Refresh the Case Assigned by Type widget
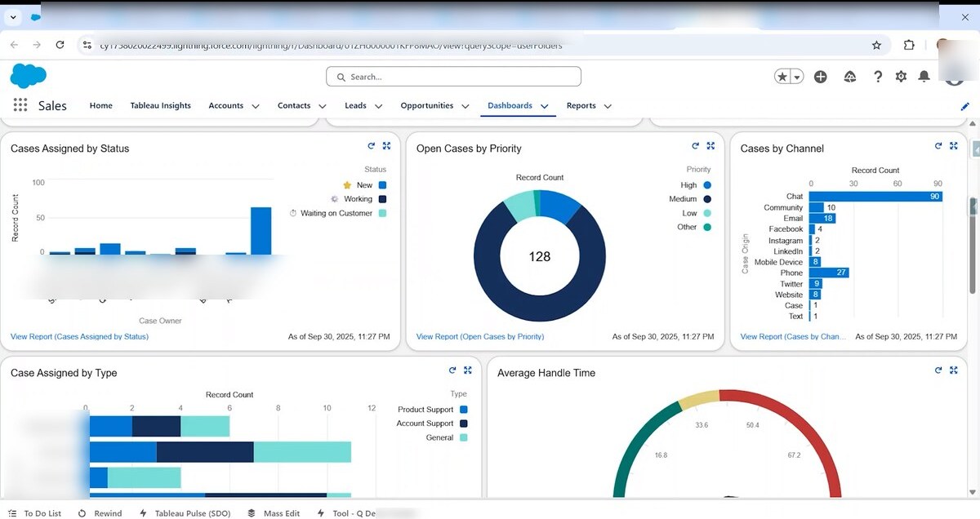This screenshot has width=980, height=519. tap(452, 370)
